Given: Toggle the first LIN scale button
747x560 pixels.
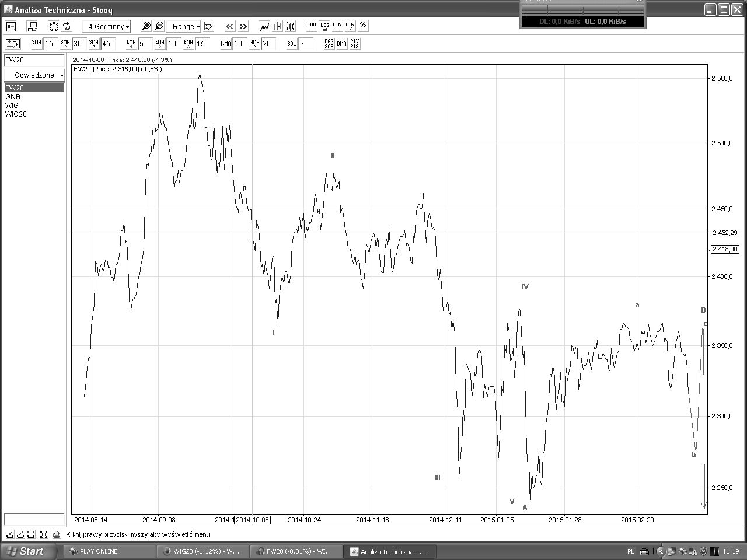Looking at the screenshot, I should click(337, 26).
